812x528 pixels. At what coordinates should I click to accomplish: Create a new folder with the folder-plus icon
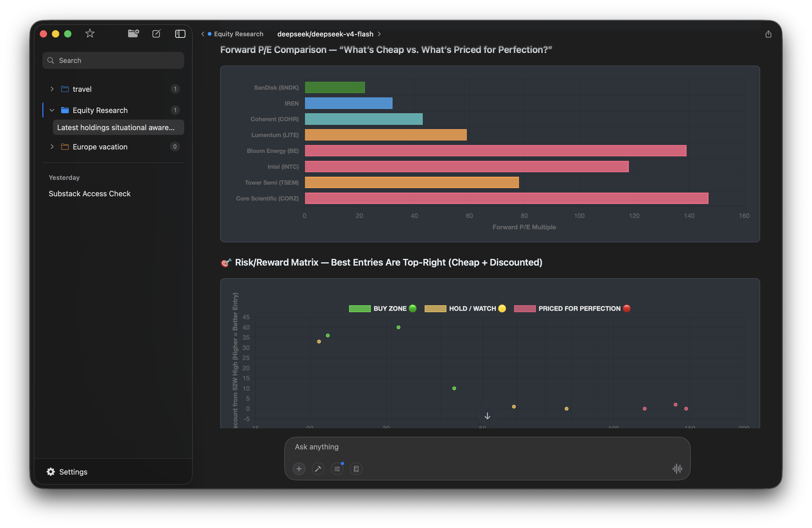click(x=133, y=33)
